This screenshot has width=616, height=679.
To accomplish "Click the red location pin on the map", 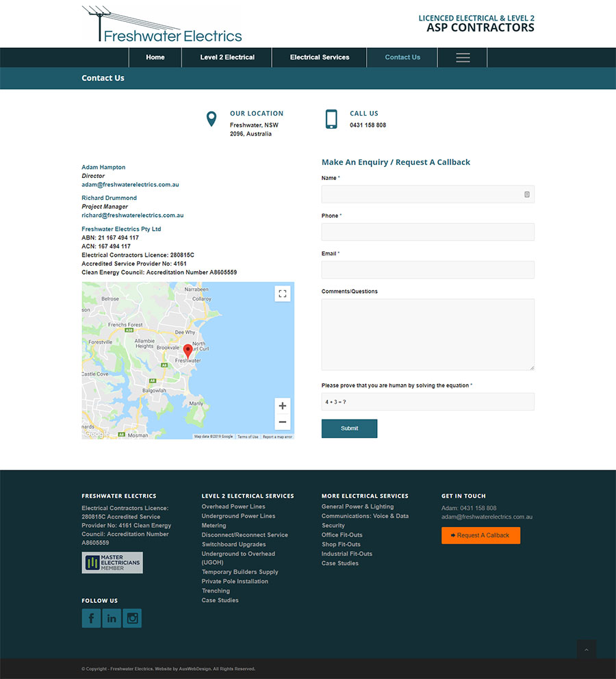I will 188,350.
